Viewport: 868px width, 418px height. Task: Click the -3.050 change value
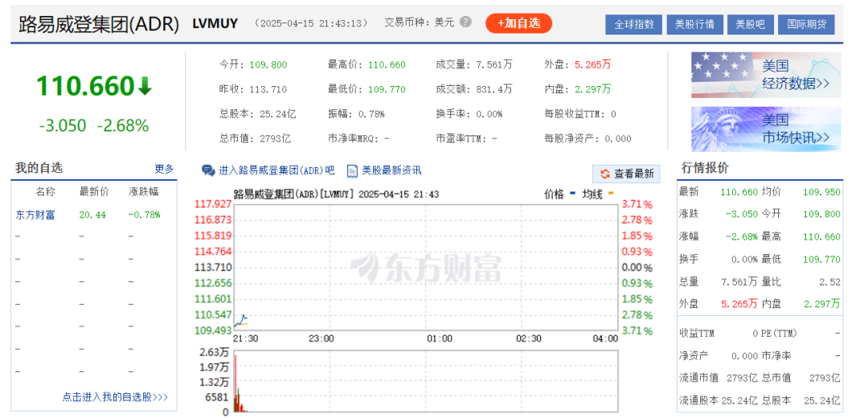[x=63, y=126]
